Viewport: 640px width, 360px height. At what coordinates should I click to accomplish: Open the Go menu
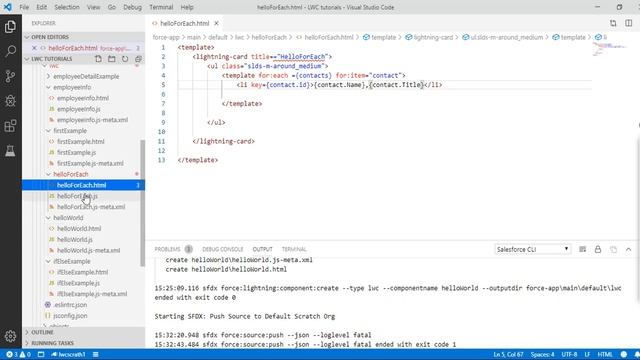tap(112, 7)
